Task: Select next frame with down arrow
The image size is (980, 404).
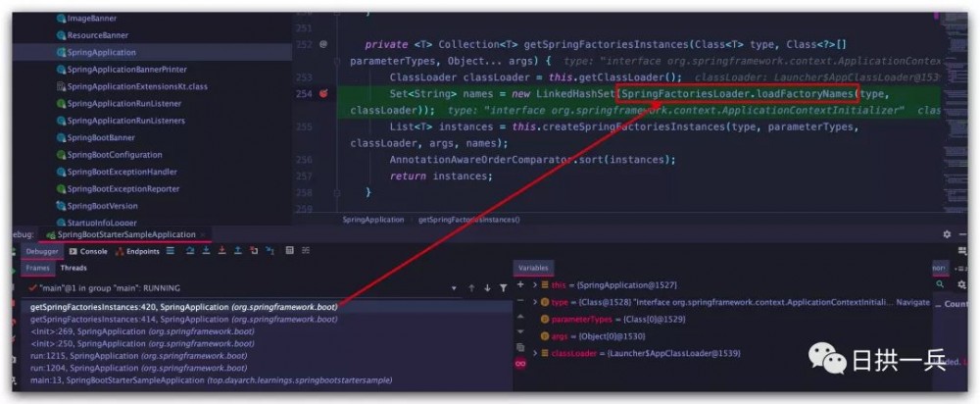Action: pos(487,288)
